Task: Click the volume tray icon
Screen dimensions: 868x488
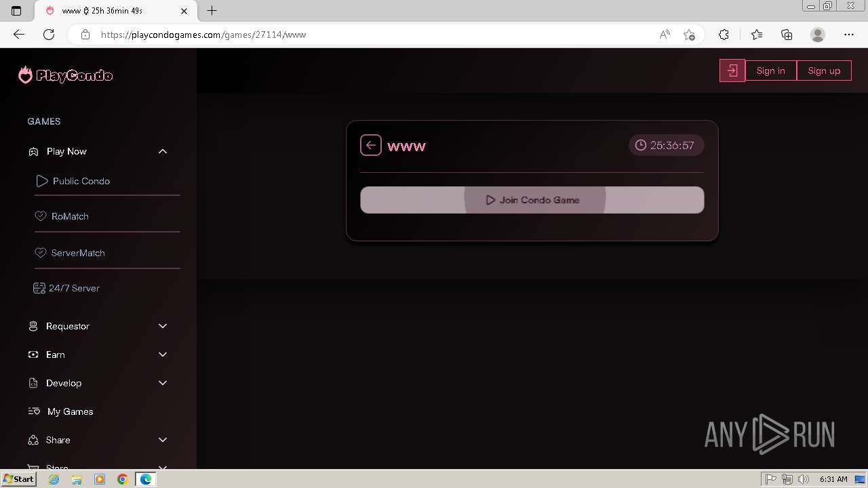Action: click(x=804, y=479)
